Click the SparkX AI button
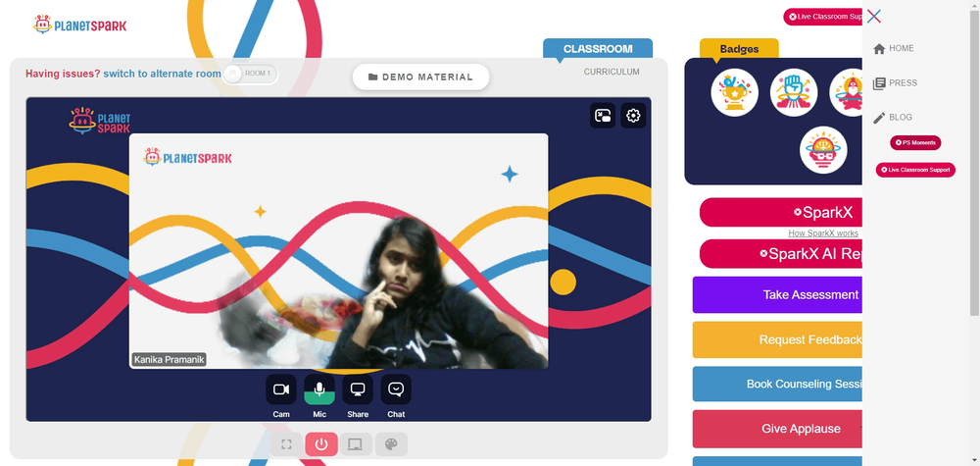The width and height of the screenshot is (980, 466). (781, 254)
